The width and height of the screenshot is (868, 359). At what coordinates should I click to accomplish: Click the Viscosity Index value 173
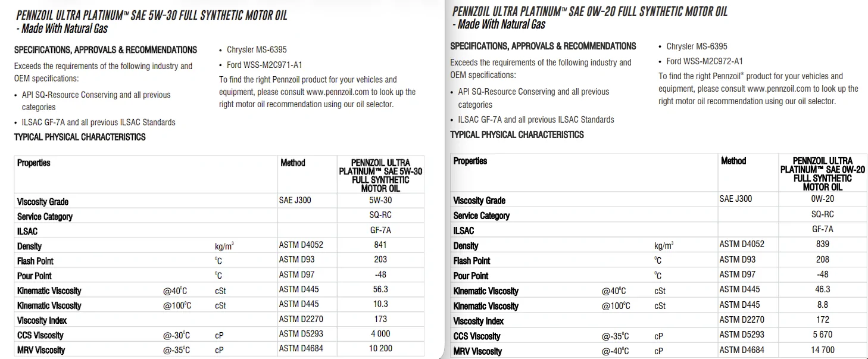click(x=380, y=319)
